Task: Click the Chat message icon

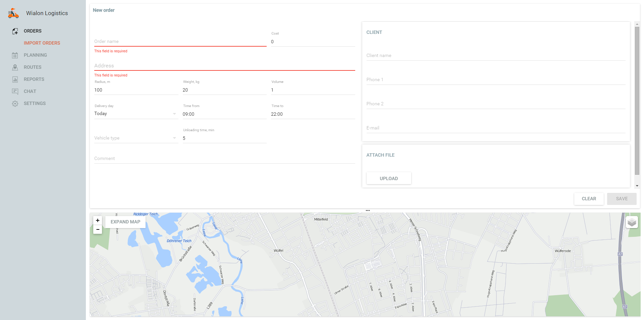Action: click(15, 92)
